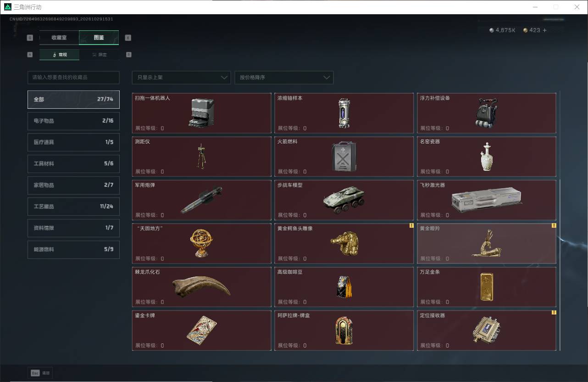Click the 浮力补偿设备 item icon
This screenshot has height=382, width=588.
click(486, 113)
